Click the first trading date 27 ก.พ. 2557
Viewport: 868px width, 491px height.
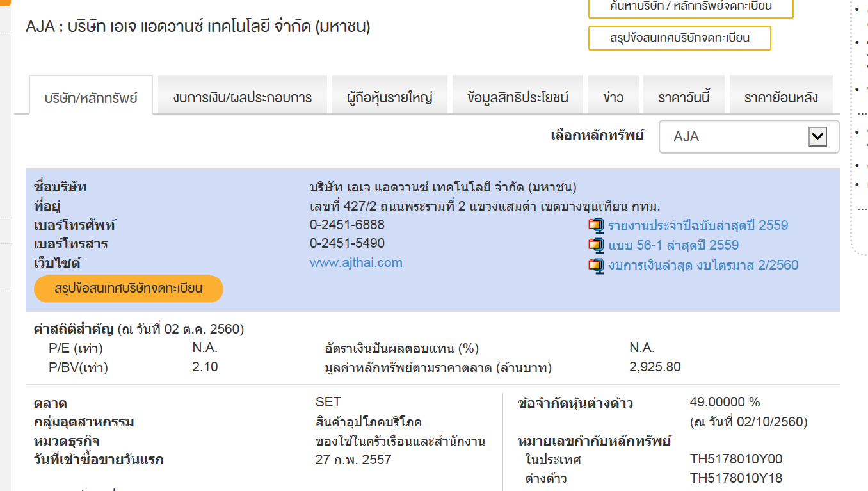[x=353, y=460]
